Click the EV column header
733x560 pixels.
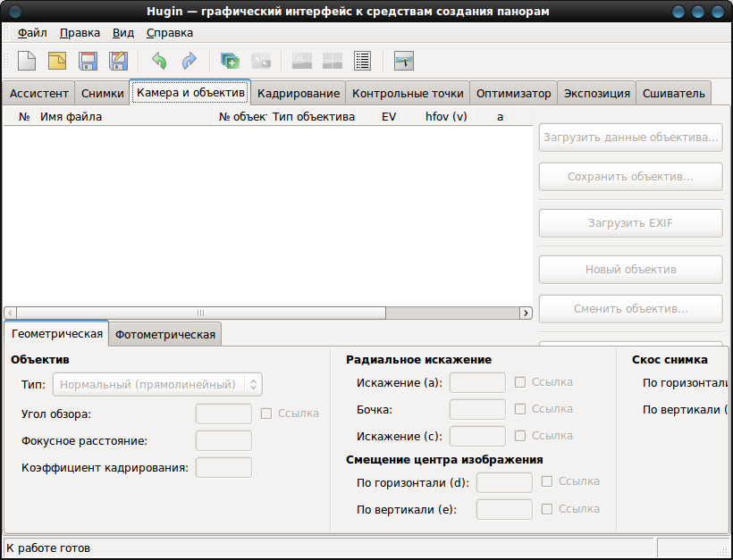coord(380,117)
